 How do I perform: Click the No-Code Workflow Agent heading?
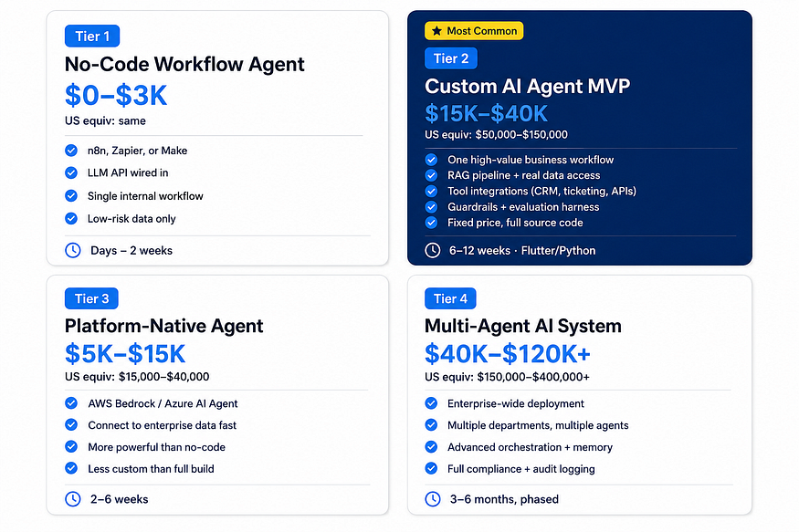184,65
